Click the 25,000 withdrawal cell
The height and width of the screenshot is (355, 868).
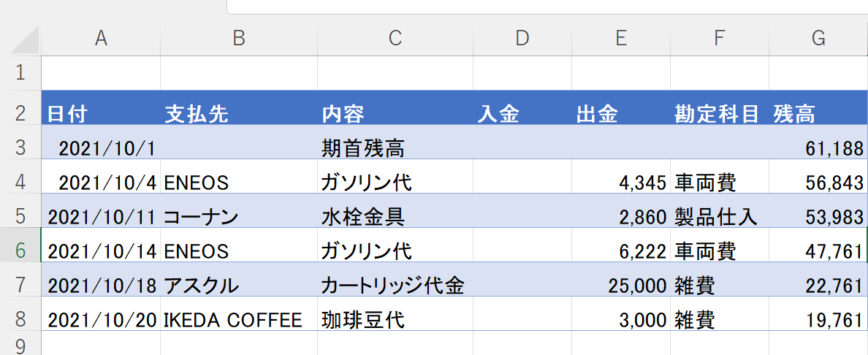[621, 285]
